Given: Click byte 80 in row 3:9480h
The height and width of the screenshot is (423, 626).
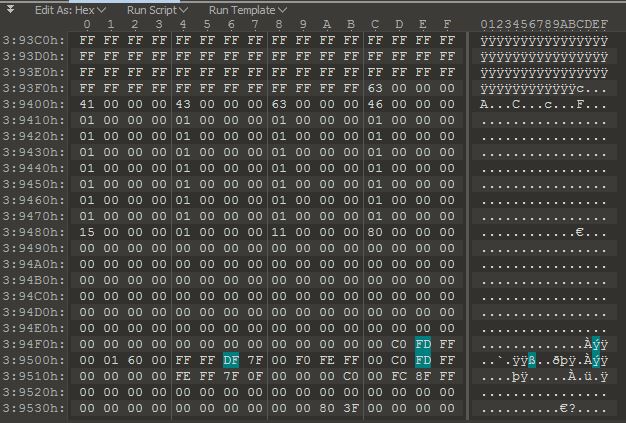Looking at the screenshot, I should (x=375, y=232).
